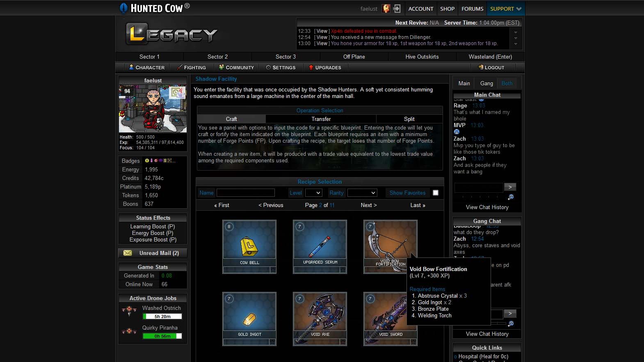Open the Rarity filter dropdown

[x=362, y=193]
